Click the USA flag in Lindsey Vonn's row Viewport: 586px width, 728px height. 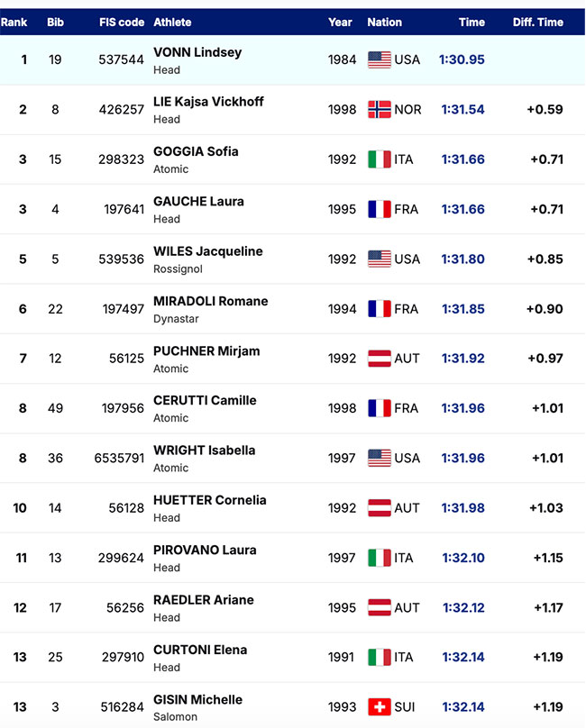[379, 60]
